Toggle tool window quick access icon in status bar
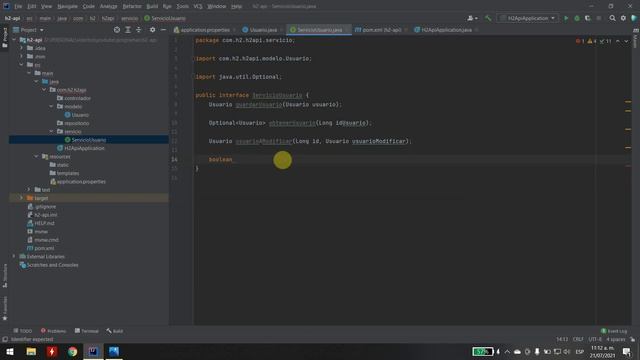 5,339
